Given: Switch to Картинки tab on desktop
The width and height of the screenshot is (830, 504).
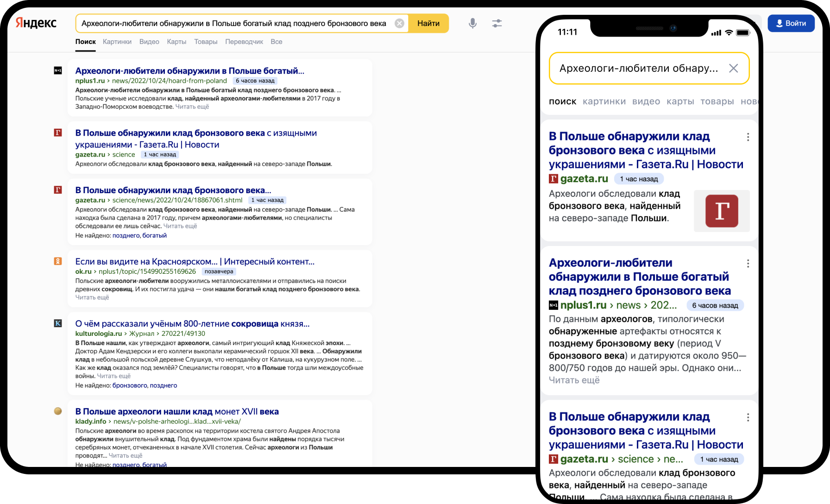Looking at the screenshot, I should [117, 42].
